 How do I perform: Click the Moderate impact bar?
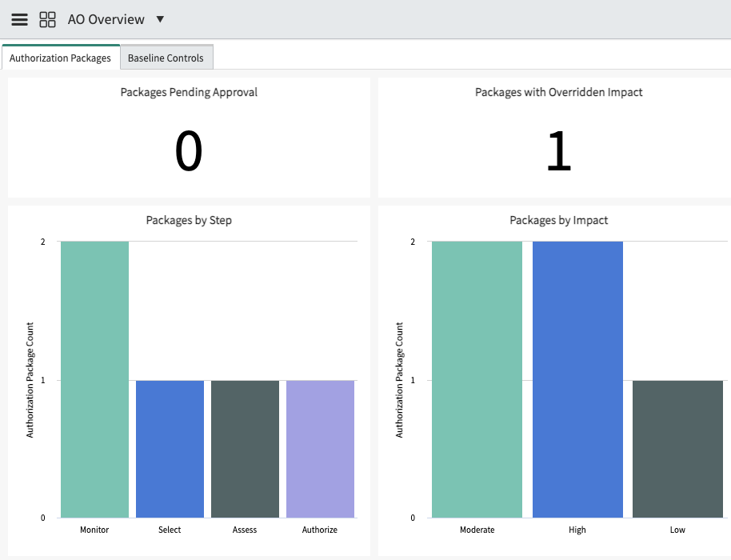point(477,379)
